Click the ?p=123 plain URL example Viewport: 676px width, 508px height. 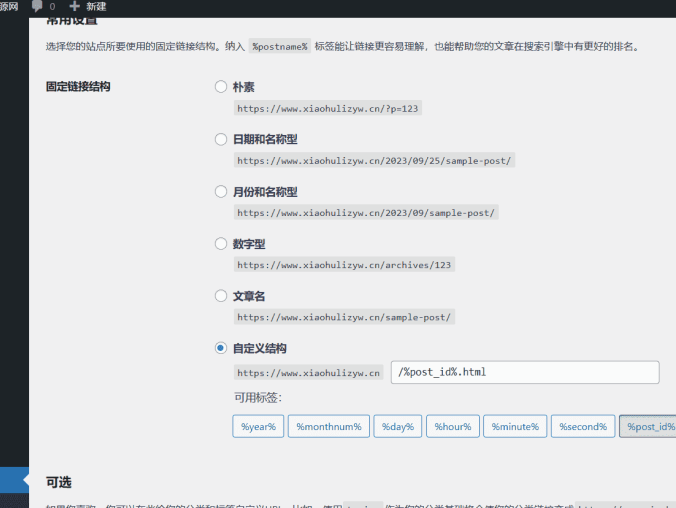[328, 108]
